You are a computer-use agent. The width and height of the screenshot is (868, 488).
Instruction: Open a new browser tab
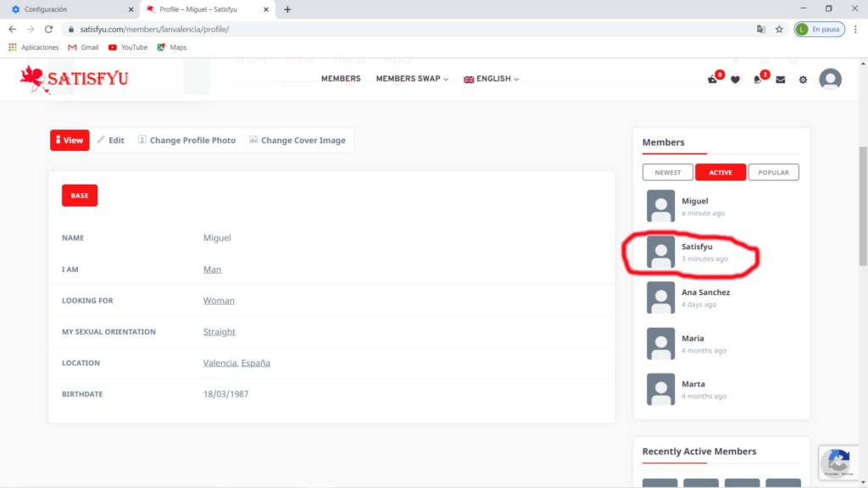[x=287, y=9]
